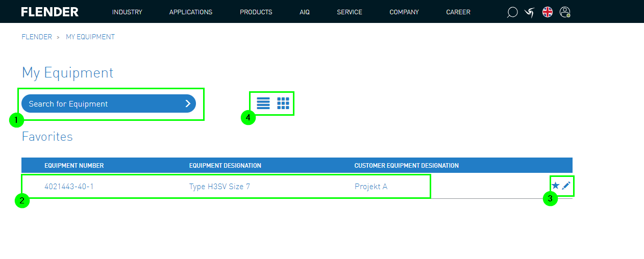Image resolution: width=644 pixels, height=259 pixels.
Task: Click the My Equipment page title
Action: pos(67,73)
